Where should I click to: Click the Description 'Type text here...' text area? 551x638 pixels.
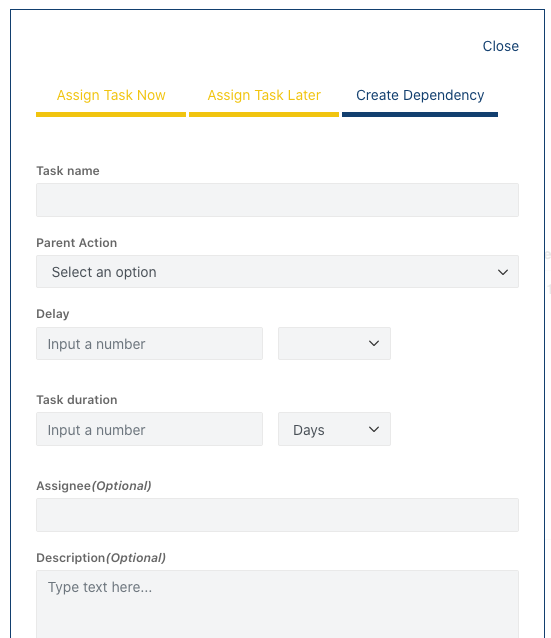click(277, 604)
